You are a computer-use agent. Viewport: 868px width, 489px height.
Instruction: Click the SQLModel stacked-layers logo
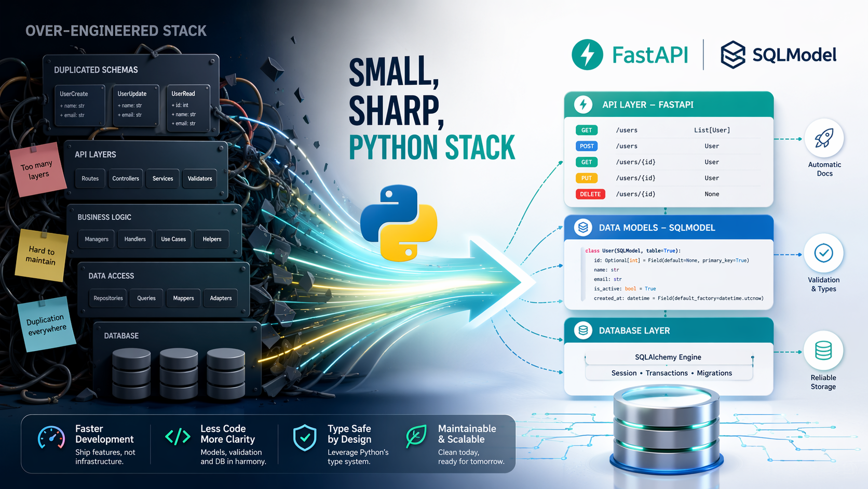(733, 55)
